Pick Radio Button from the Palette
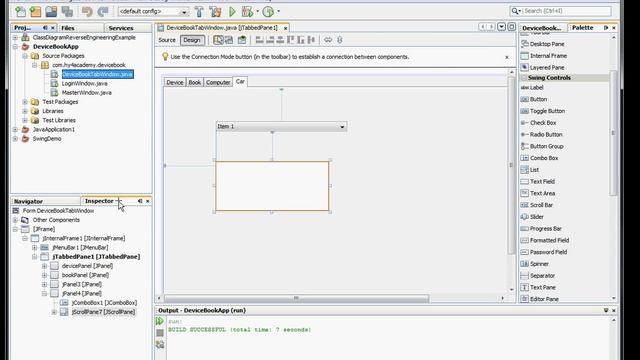This screenshot has width=640, height=360. (546, 134)
